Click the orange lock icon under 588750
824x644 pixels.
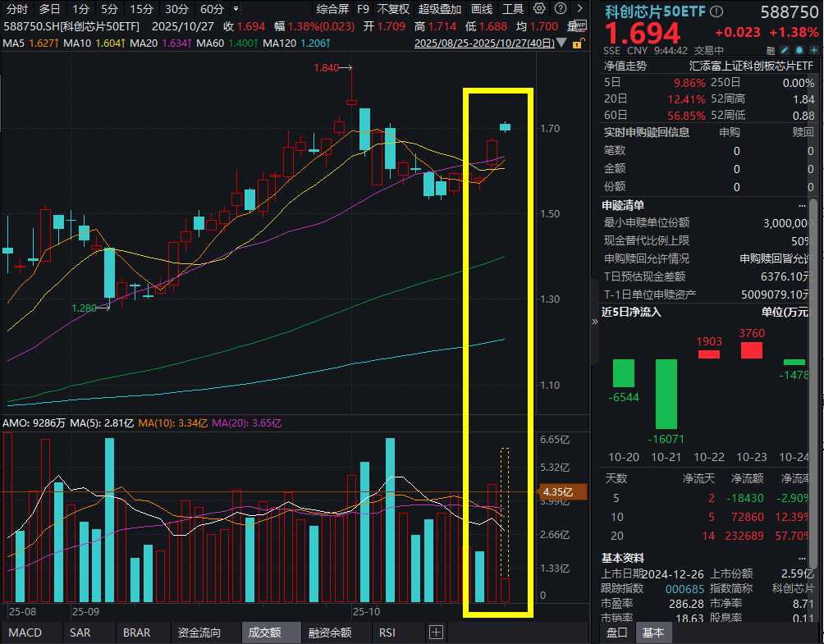pyautogui.click(x=578, y=43)
